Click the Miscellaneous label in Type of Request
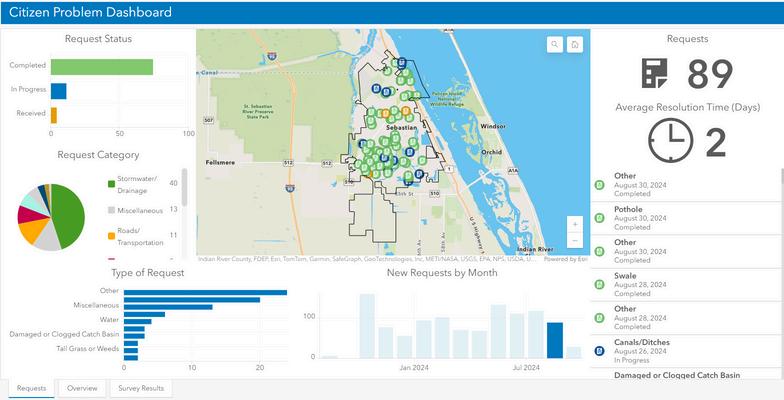 click(96, 305)
